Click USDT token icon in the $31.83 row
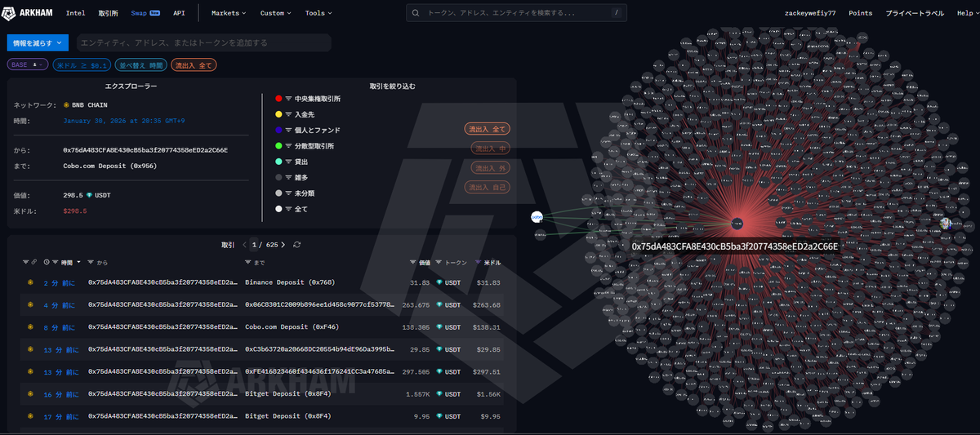Viewport: 980px width, 435px height. (439, 282)
